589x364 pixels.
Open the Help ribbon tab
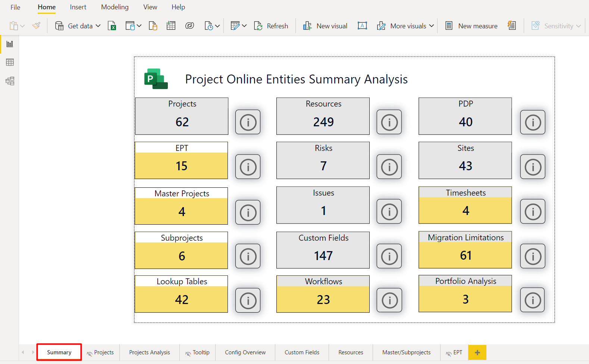click(x=178, y=7)
